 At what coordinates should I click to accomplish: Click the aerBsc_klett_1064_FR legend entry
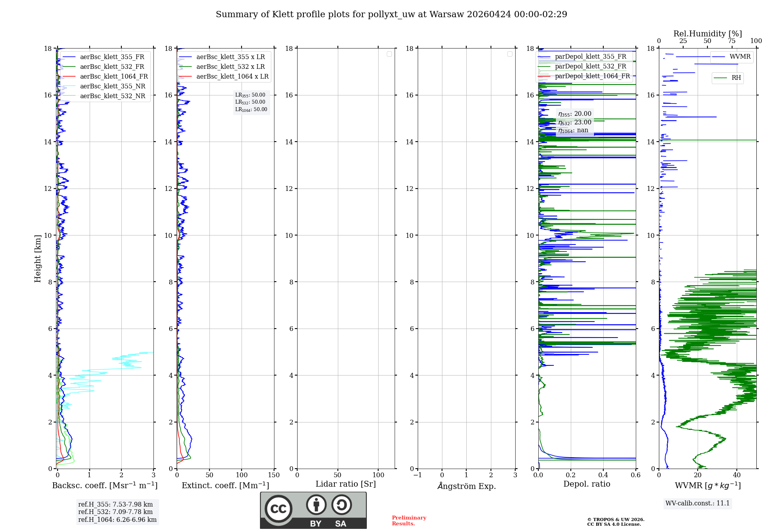114,77
